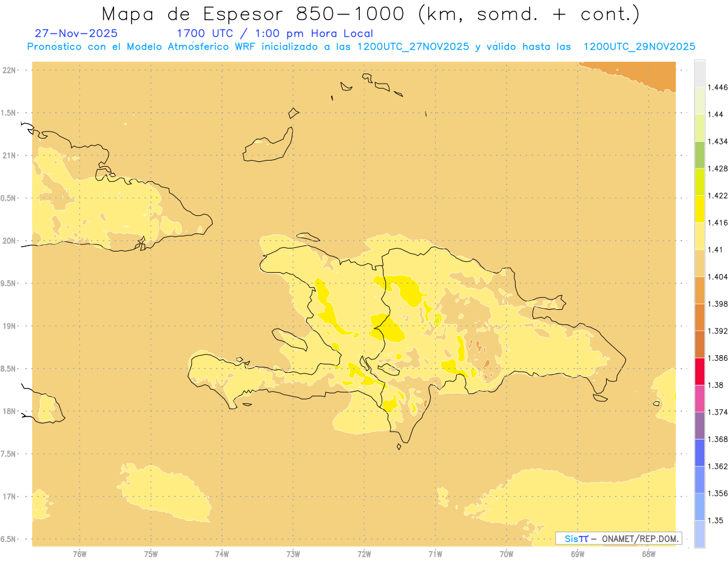Click the 69W longitude label
Viewport: 728px width, 562px height.
(x=578, y=554)
